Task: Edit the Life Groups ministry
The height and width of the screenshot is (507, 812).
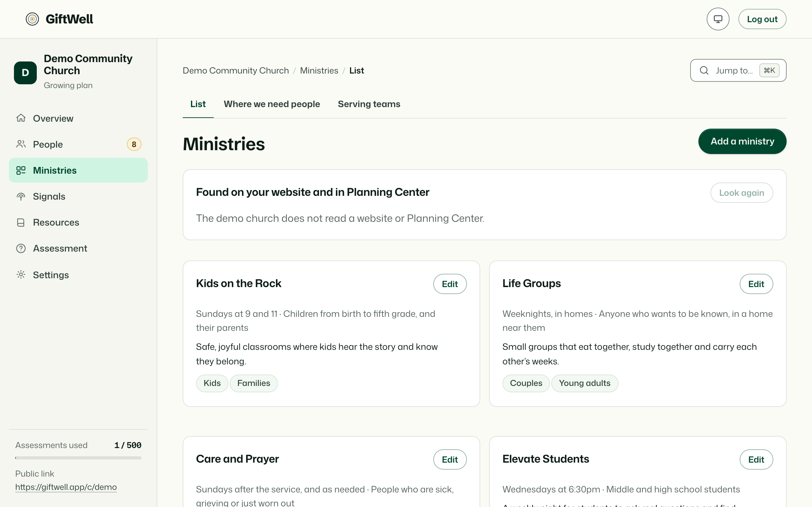Action: click(x=756, y=284)
